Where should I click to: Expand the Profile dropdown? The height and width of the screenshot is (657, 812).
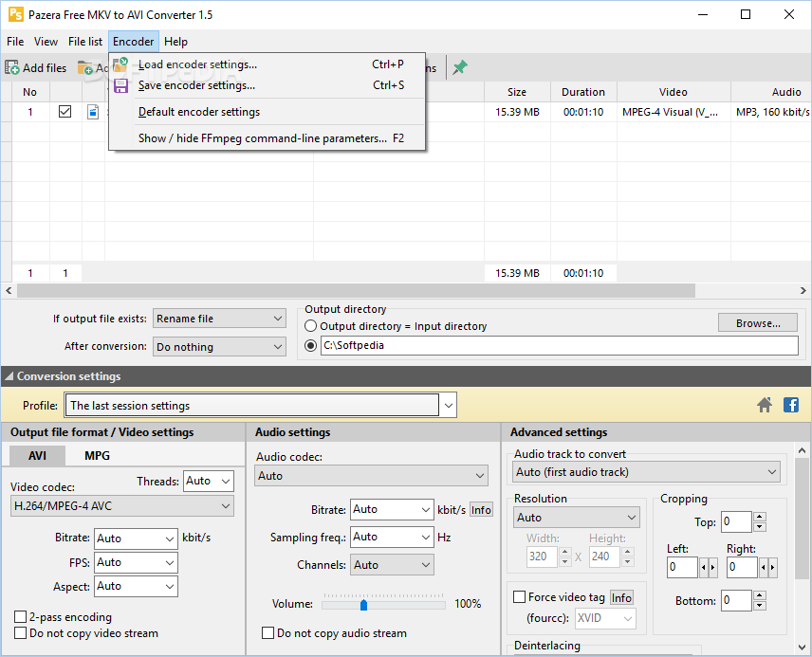coord(448,406)
